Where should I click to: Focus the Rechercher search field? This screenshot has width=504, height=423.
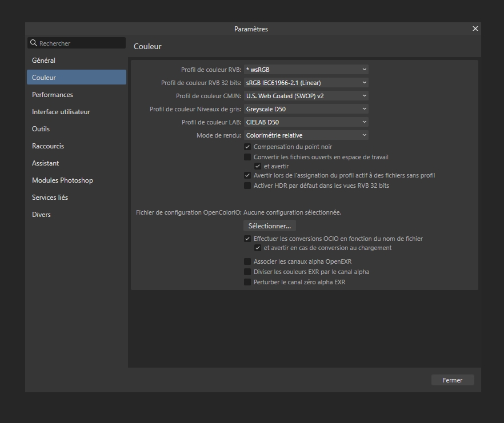click(x=77, y=43)
